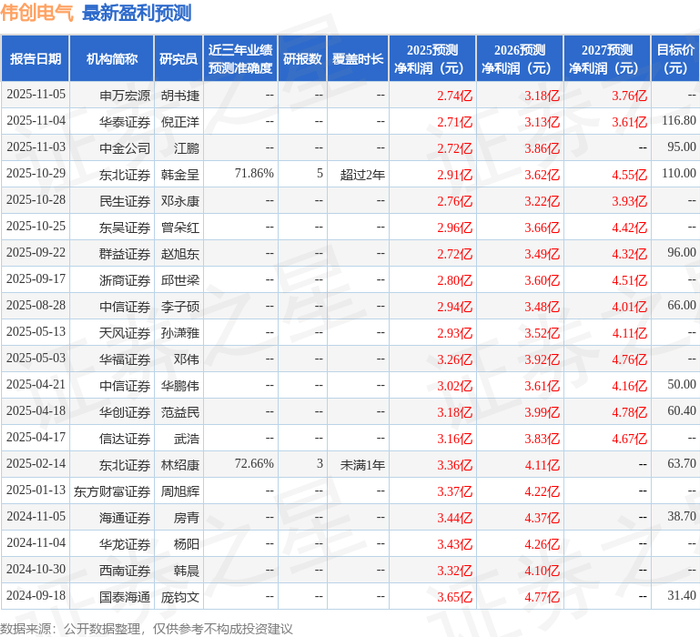Click analyst 韩金呈
Viewport: 700px width, 637px height.
tap(180, 175)
